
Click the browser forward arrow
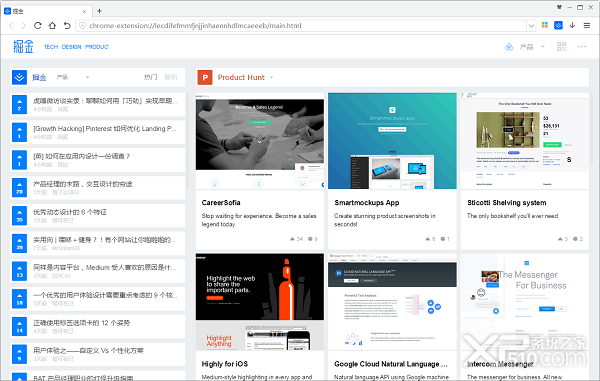(x=24, y=26)
